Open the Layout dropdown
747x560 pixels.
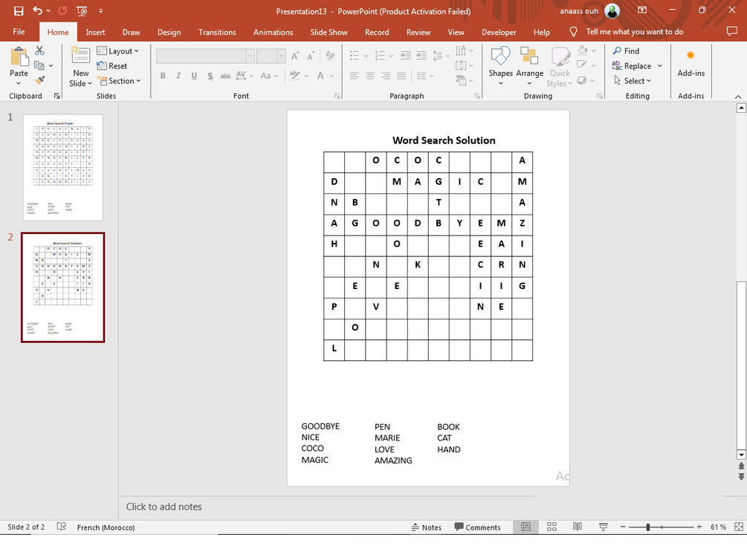pos(117,51)
